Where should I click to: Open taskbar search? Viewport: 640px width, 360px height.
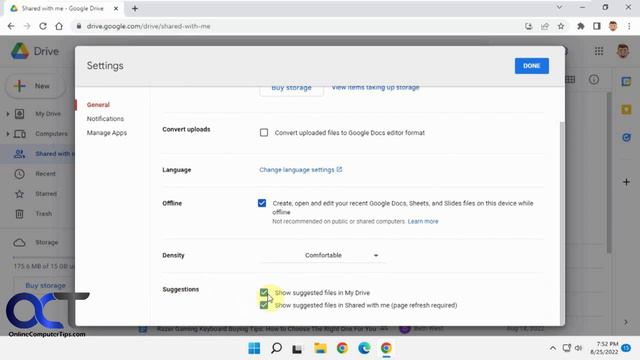pyautogui.click(x=276, y=348)
